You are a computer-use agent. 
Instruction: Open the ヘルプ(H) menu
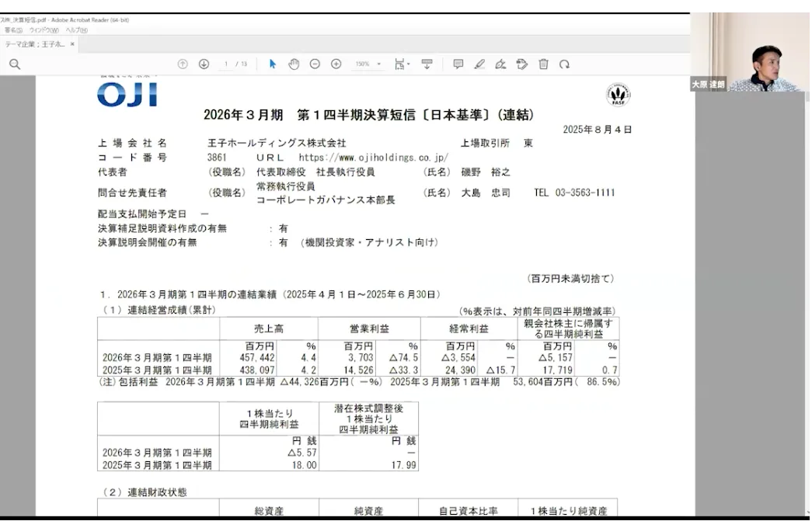(76, 30)
